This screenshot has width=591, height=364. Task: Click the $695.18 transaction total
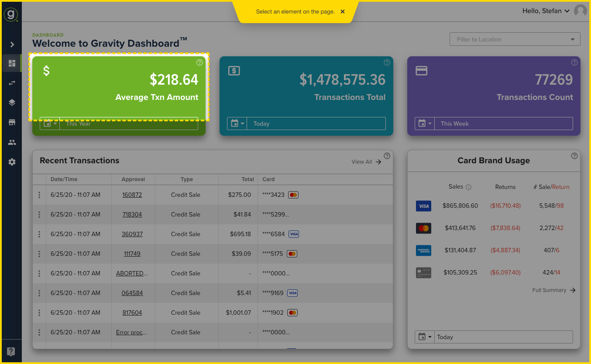point(241,234)
